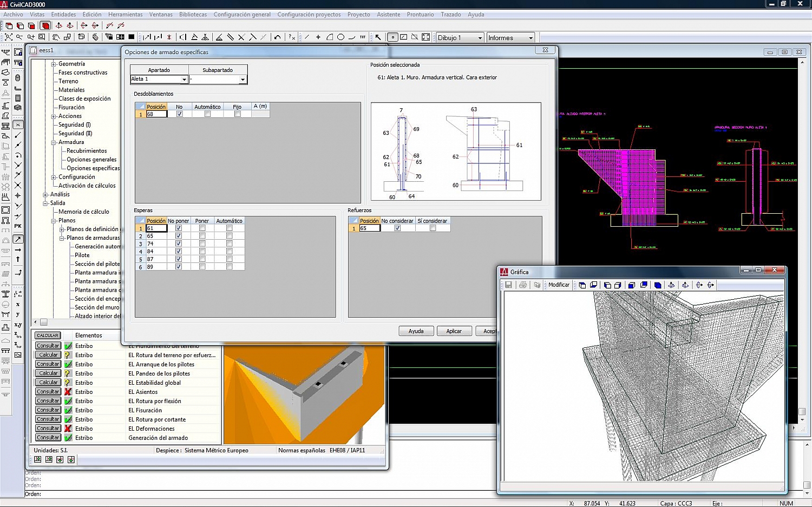Click the question mark icon for EL Pandeo de los pilotes
Image resolution: width=812 pixels, height=507 pixels.
(68, 373)
